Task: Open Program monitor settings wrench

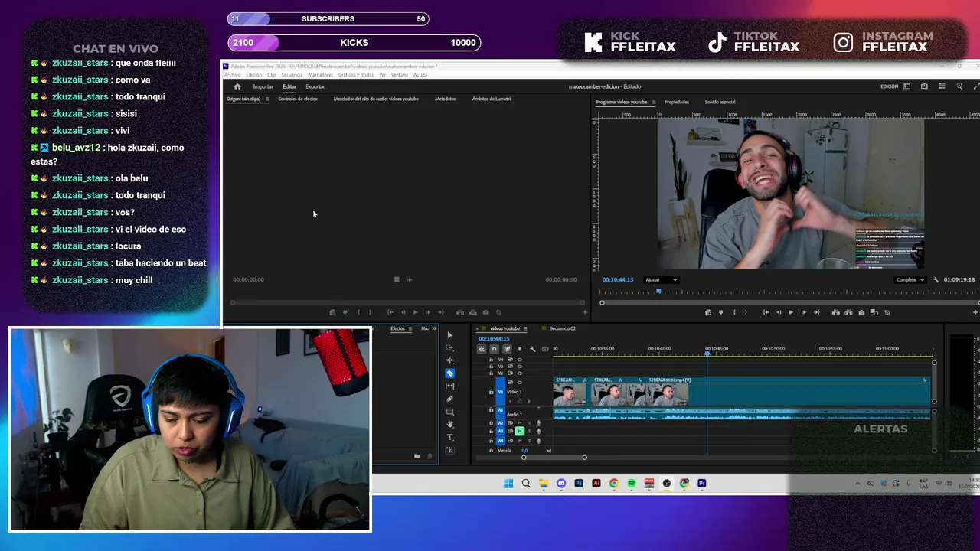Action: [936, 280]
